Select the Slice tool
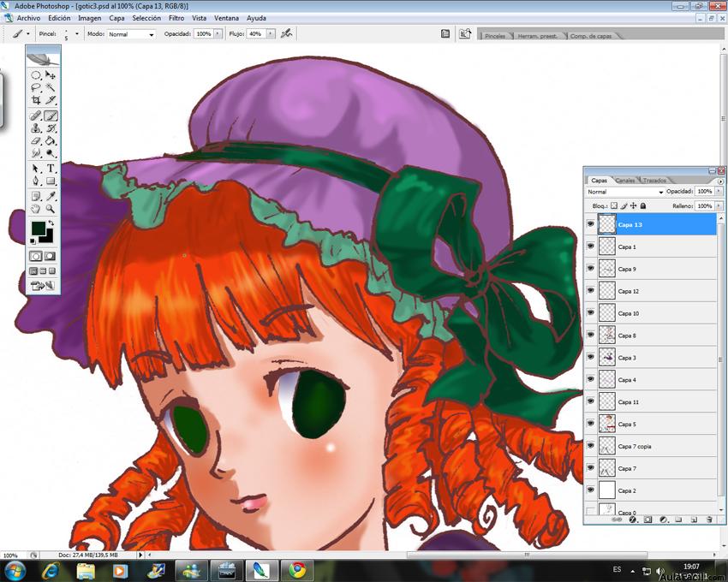728x582 pixels. click(51, 100)
